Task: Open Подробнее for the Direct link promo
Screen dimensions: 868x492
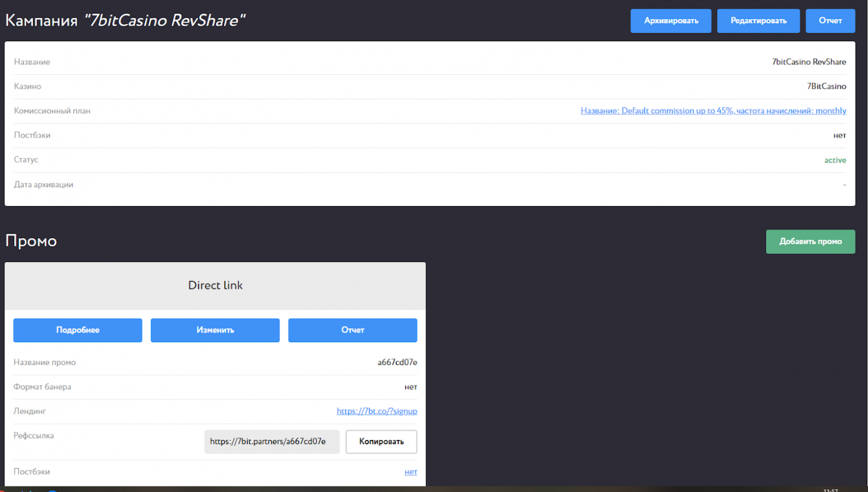Action: pos(78,330)
